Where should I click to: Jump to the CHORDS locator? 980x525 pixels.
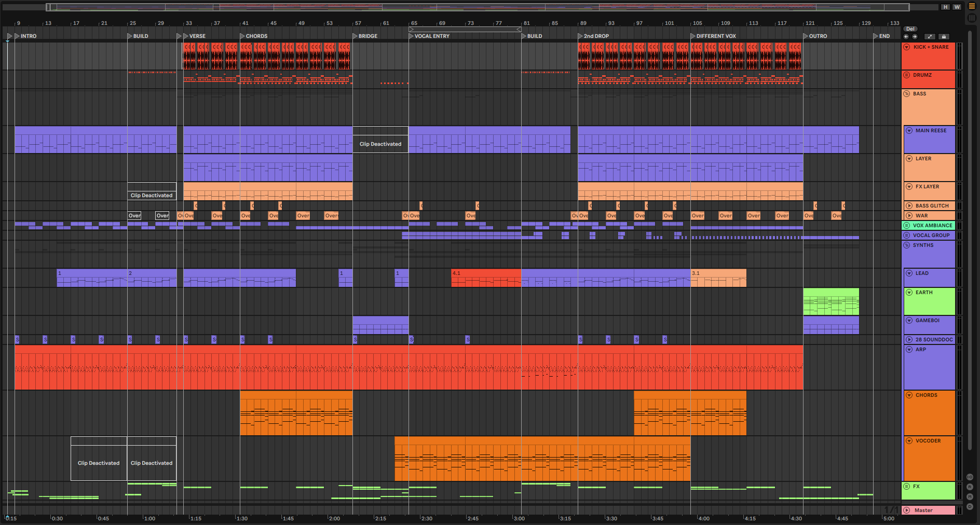(x=254, y=36)
